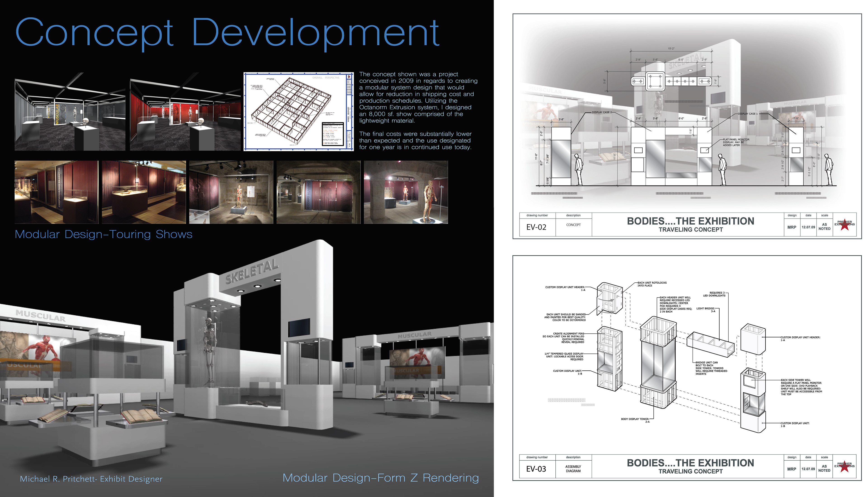The height and width of the screenshot is (497, 868).
Task: Open the second touring show photo
Action: (144, 192)
